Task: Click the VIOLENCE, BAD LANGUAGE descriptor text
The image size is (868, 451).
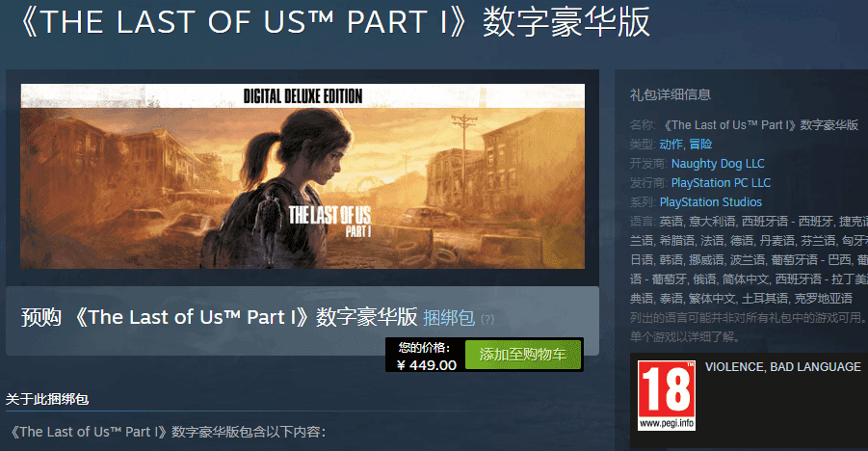Action: pos(783,367)
